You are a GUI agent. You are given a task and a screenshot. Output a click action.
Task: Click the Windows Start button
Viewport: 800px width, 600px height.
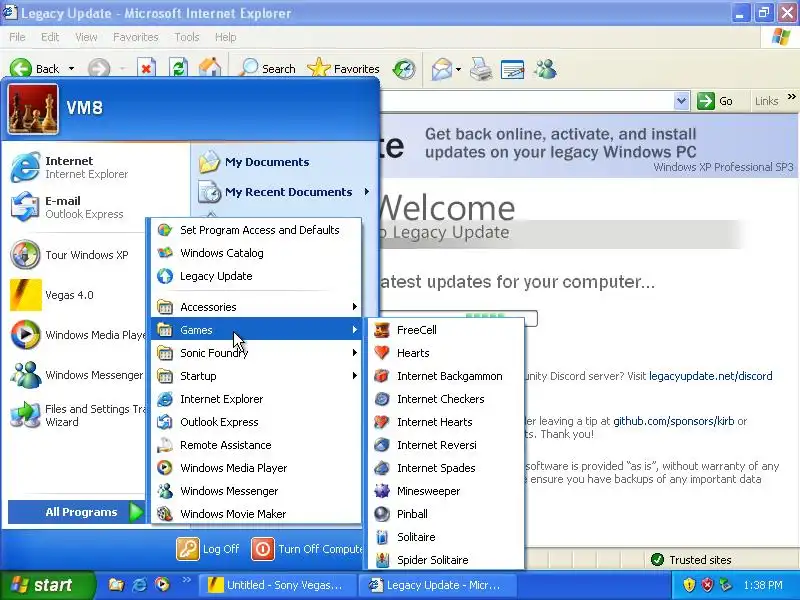click(47, 585)
